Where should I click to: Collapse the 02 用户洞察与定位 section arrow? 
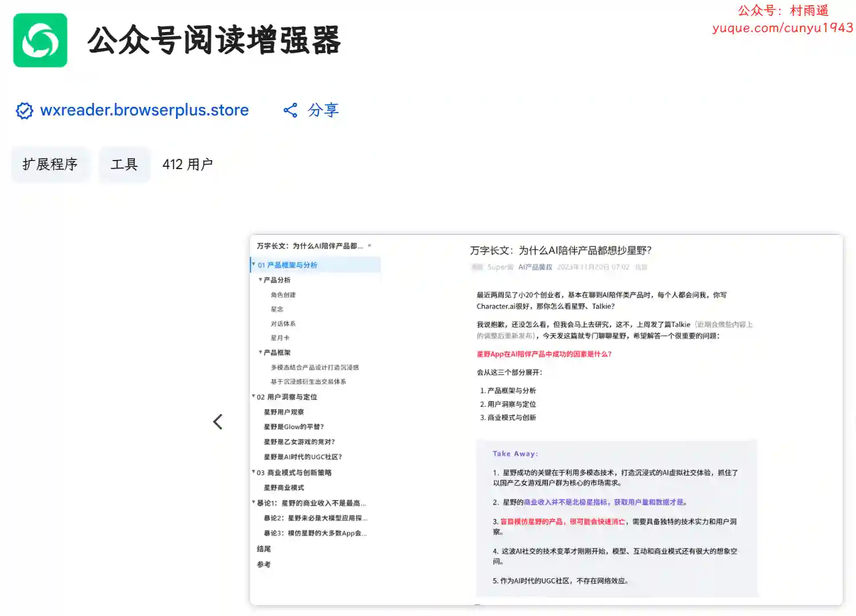[253, 397]
